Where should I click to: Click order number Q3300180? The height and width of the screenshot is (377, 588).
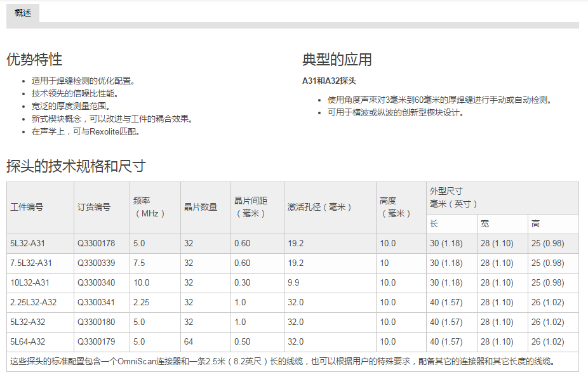coord(96,322)
